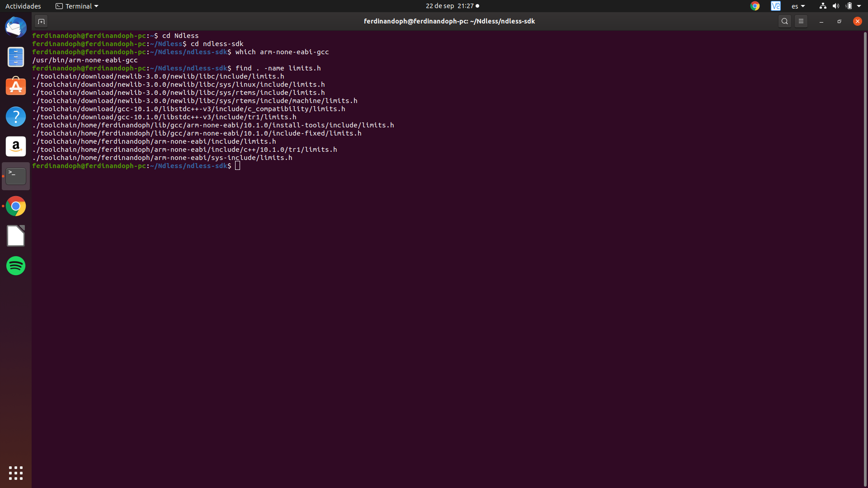The width and height of the screenshot is (868, 488).
Task: Show the applications grid
Action: 16,473
